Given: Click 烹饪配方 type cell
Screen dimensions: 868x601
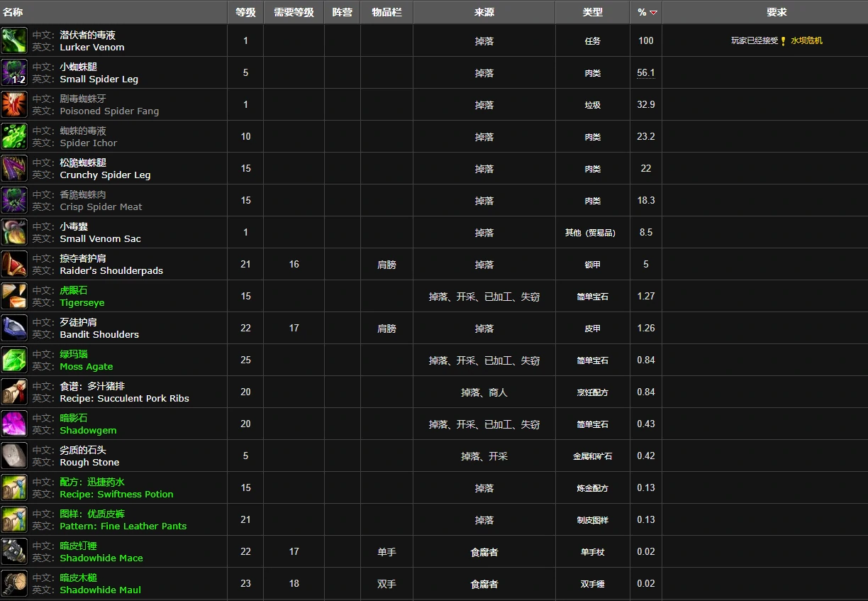Looking at the screenshot, I should pyautogui.click(x=592, y=392).
